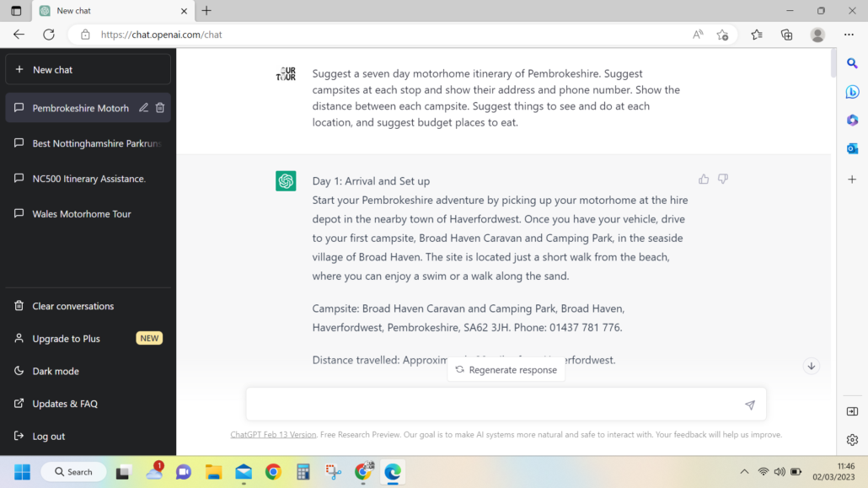The image size is (868, 488).
Task: Open Wales Motorhome Tour conversation
Action: click(x=88, y=214)
